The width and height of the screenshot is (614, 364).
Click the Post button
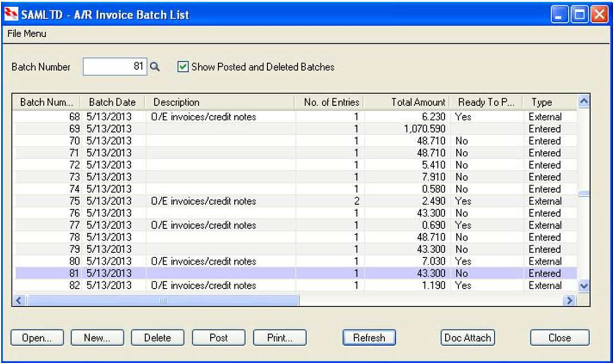tap(219, 338)
